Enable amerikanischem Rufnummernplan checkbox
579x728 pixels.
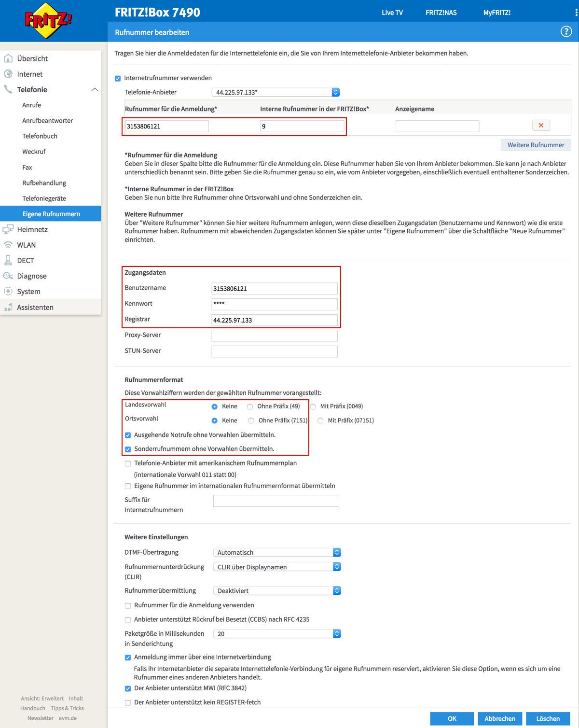tap(128, 463)
